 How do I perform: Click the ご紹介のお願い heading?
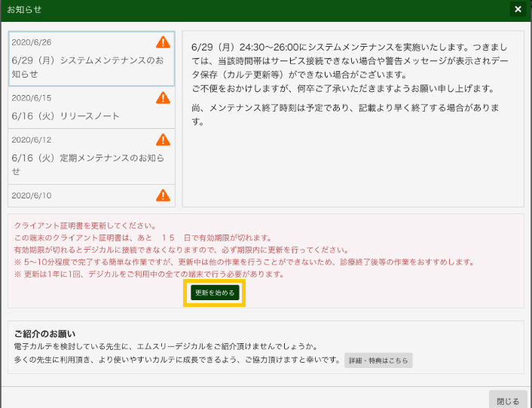click(44, 334)
